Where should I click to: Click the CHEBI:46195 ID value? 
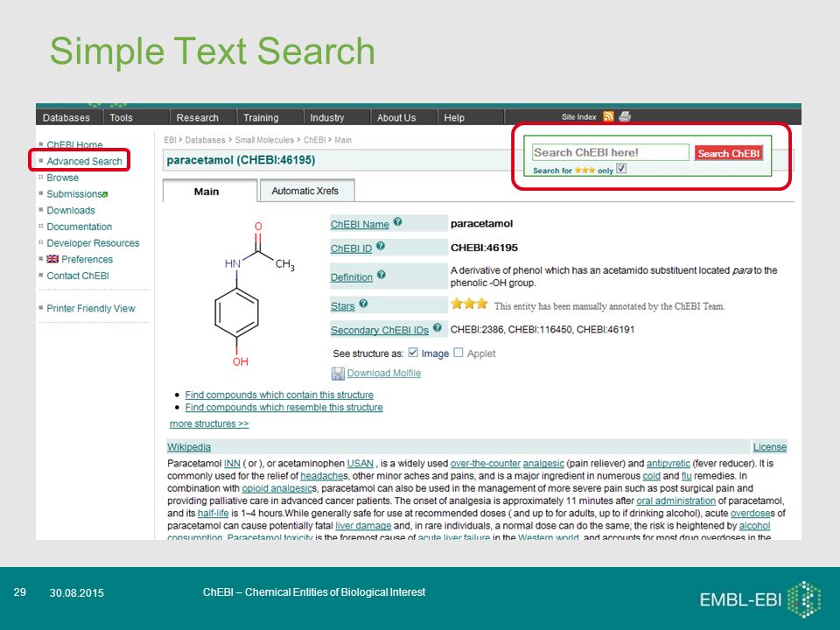tap(484, 248)
